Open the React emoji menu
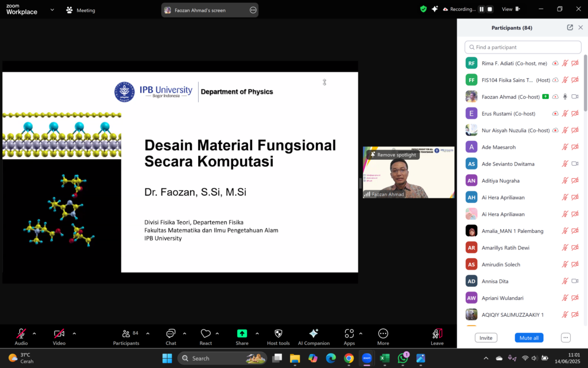This screenshot has height=368, width=588. click(x=206, y=336)
